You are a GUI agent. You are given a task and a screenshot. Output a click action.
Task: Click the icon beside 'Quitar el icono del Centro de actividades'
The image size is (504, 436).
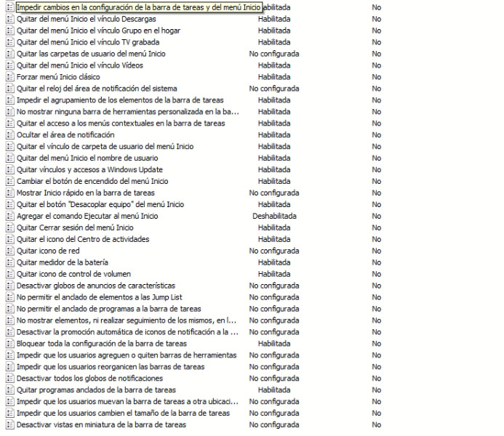[x=10, y=239]
